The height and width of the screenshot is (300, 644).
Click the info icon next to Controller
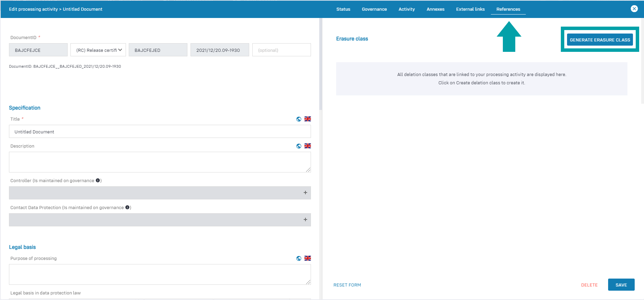98,180
